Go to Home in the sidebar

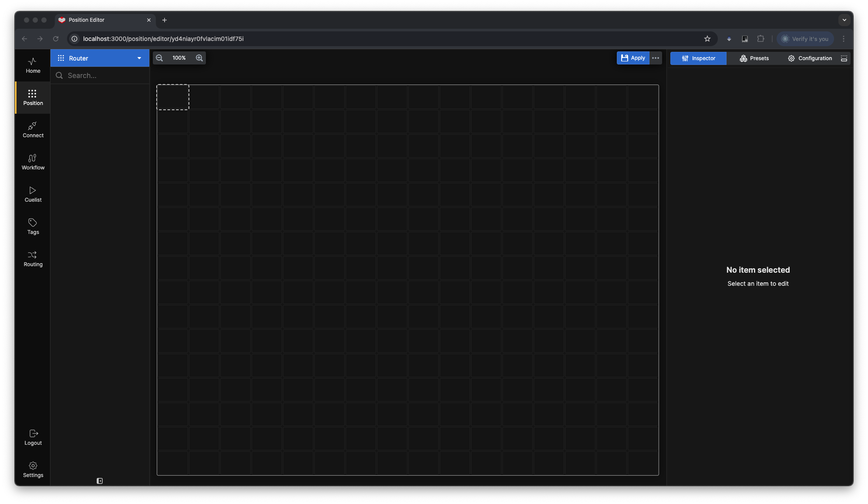[x=33, y=65]
